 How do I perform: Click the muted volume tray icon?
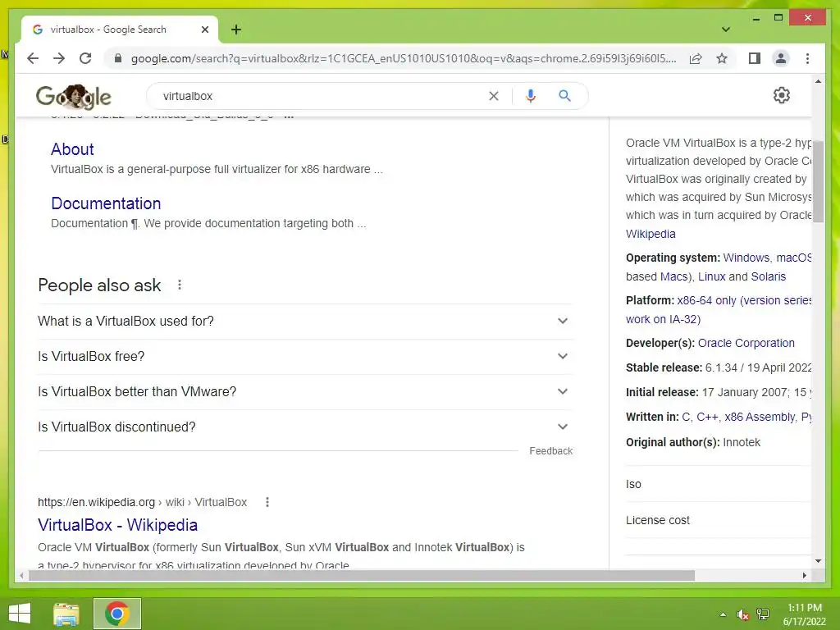[742, 614]
